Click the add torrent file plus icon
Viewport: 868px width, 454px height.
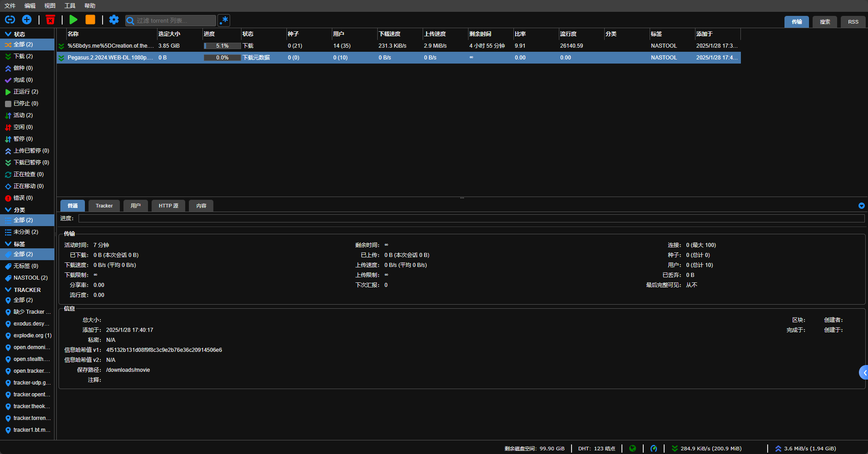click(x=27, y=20)
